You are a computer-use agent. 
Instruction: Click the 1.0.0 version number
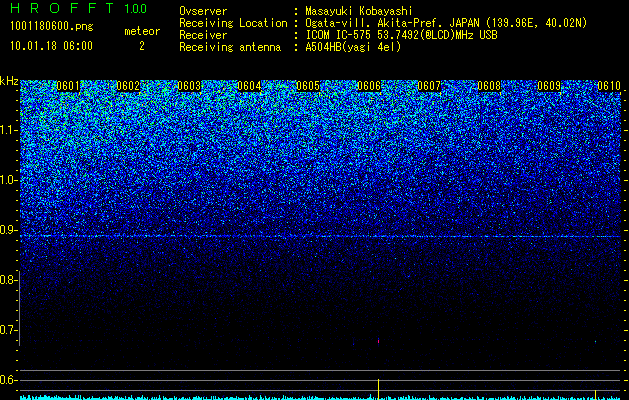135,9
